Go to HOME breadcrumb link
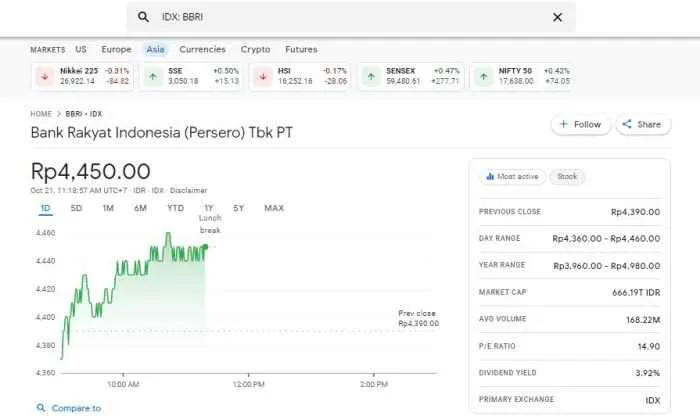This screenshot has width=700, height=416. 41,114
